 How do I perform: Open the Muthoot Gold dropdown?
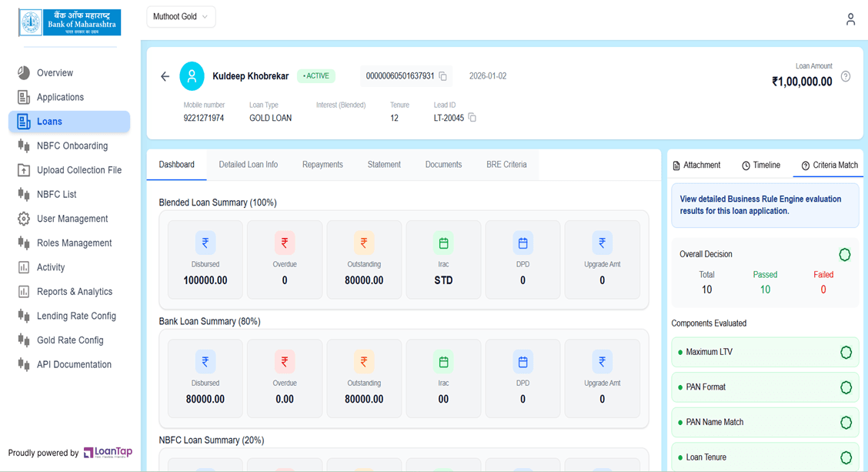[181, 16]
